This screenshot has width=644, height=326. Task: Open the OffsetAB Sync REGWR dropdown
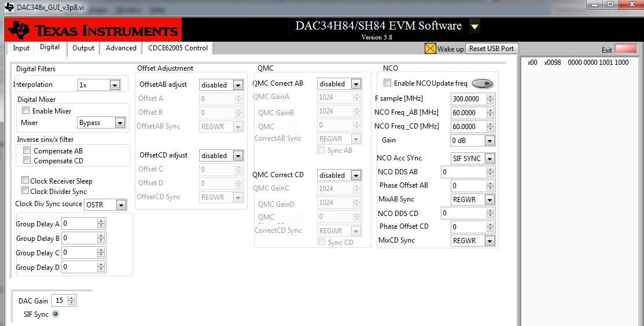238,127
